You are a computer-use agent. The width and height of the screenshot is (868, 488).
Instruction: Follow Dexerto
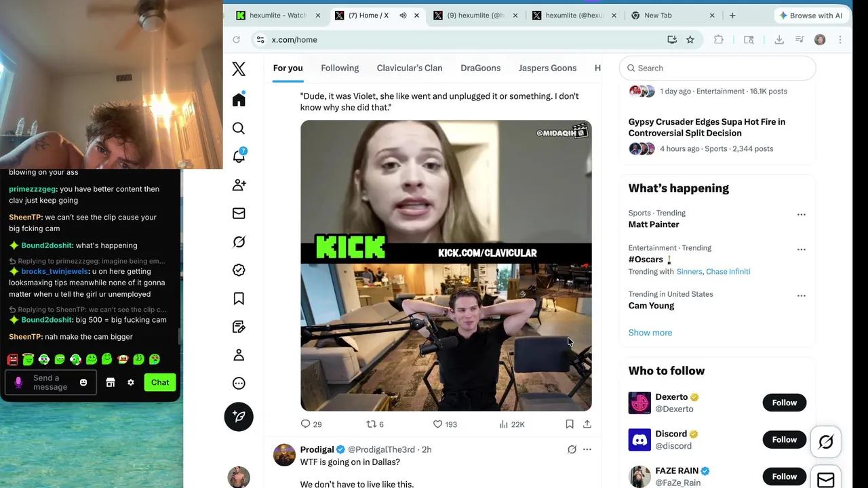coord(784,403)
